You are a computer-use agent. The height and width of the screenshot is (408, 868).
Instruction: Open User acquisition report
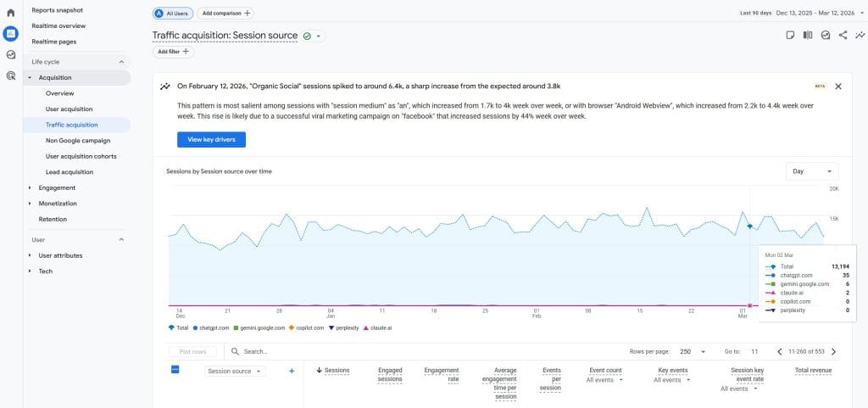click(70, 109)
